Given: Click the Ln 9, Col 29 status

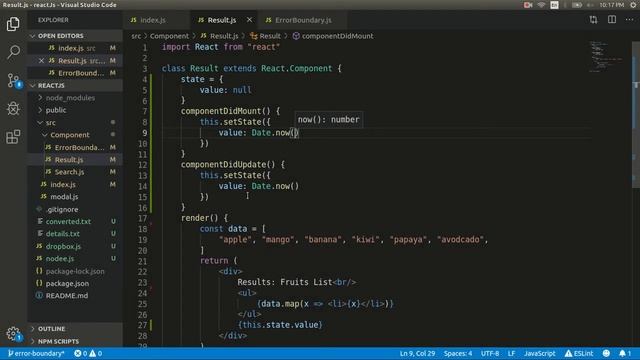Looking at the screenshot, I should [417, 353].
